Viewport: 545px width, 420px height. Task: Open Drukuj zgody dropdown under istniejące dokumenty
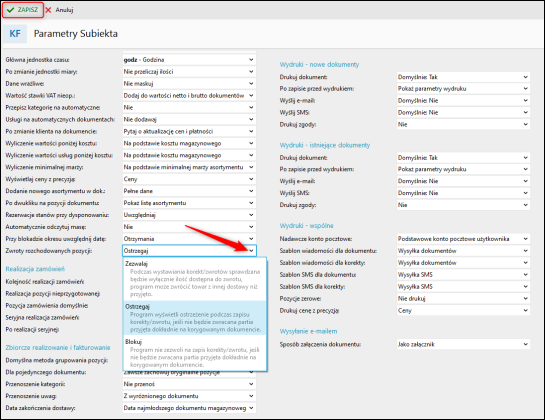(463, 205)
